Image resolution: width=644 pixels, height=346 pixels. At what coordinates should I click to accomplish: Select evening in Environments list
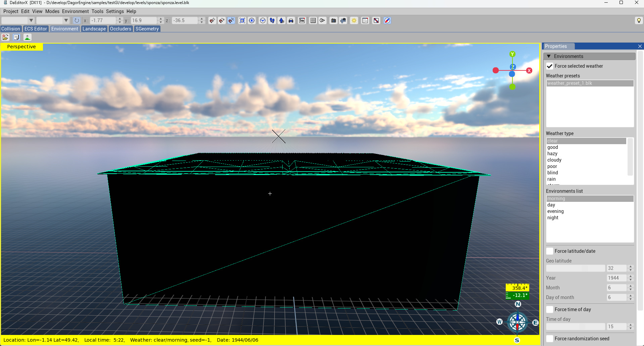(555, 211)
